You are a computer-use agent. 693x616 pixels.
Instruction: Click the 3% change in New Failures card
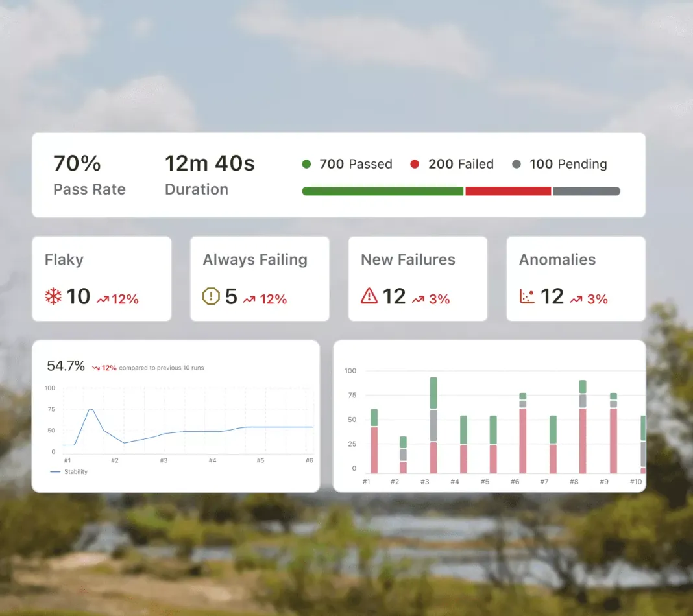click(439, 300)
